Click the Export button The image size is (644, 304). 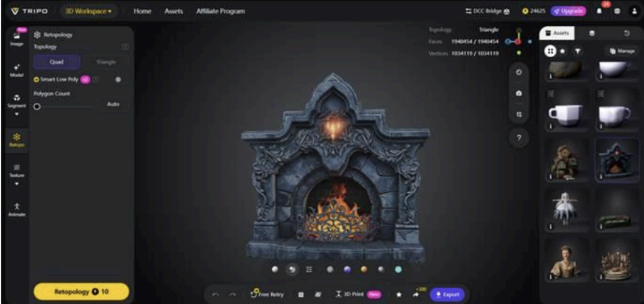tap(447, 294)
